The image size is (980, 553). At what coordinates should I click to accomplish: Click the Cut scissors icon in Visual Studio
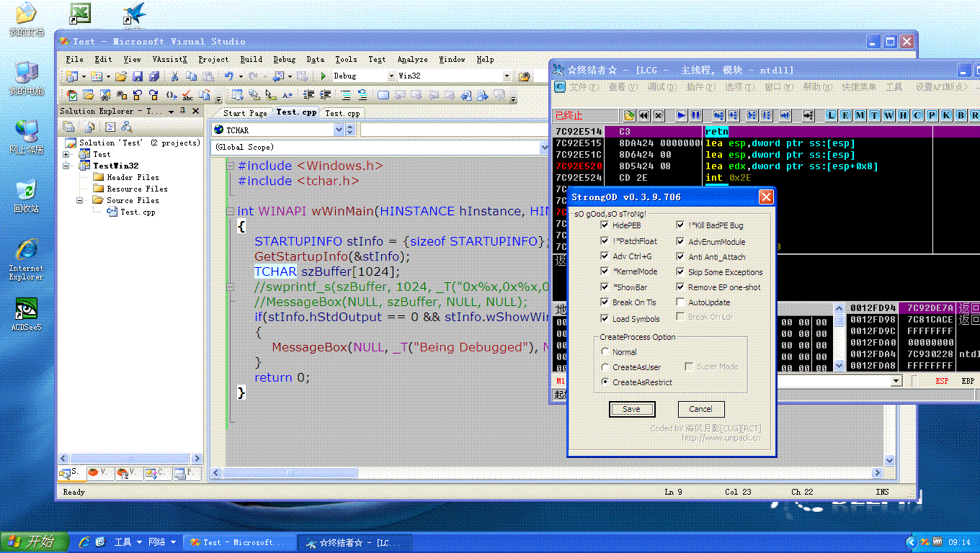[174, 76]
